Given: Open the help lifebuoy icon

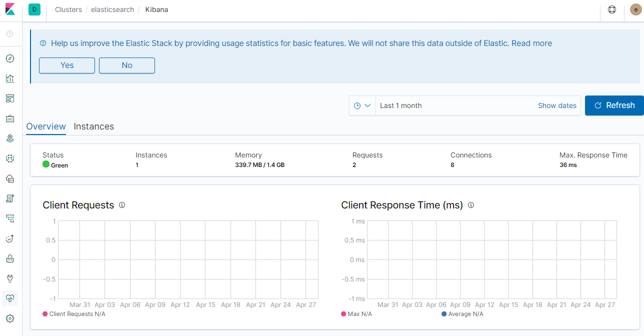Looking at the screenshot, I should point(612,9).
